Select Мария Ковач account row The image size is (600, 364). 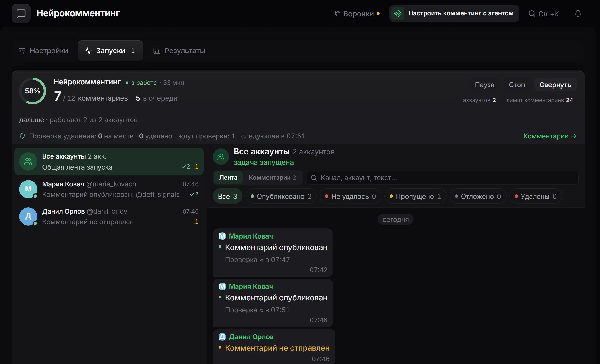(109, 189)
